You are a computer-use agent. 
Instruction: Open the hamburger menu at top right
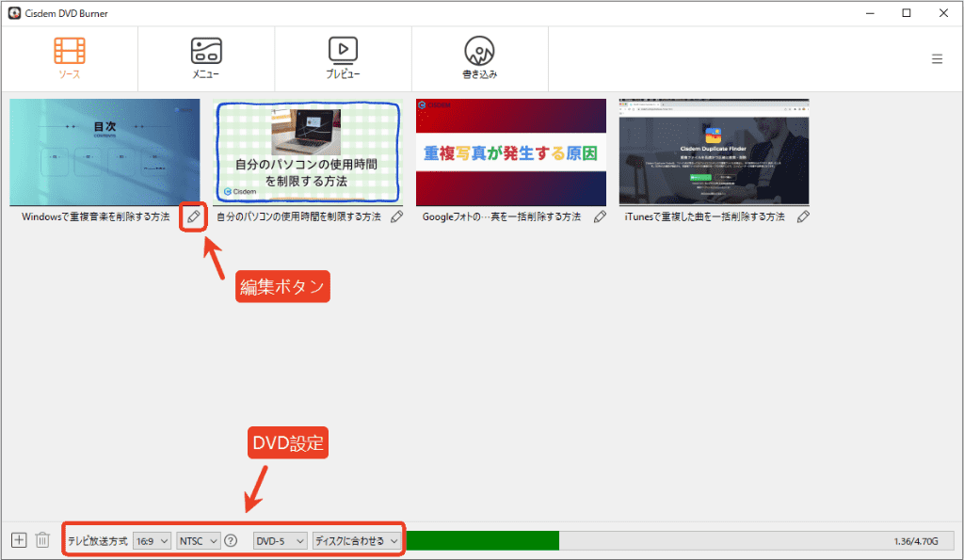coord(937,59)
